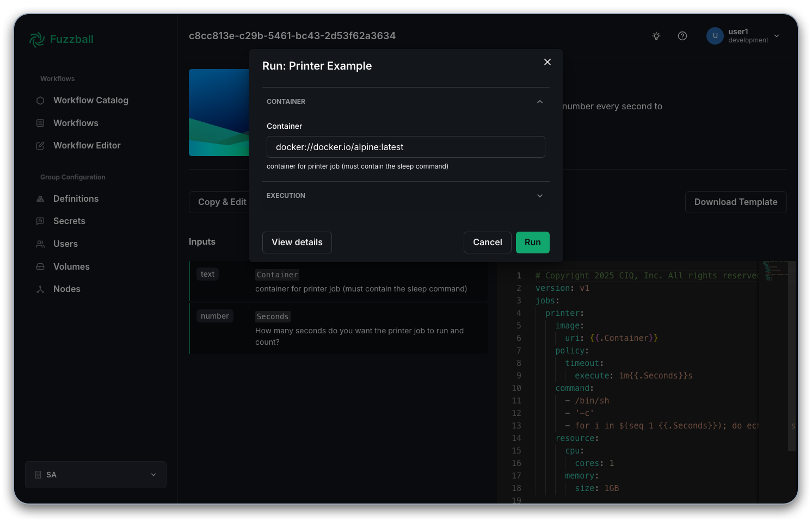Go to Workflows in sidebar
Image resolution: width=812 pixels, height=522 pixels.
76,123
